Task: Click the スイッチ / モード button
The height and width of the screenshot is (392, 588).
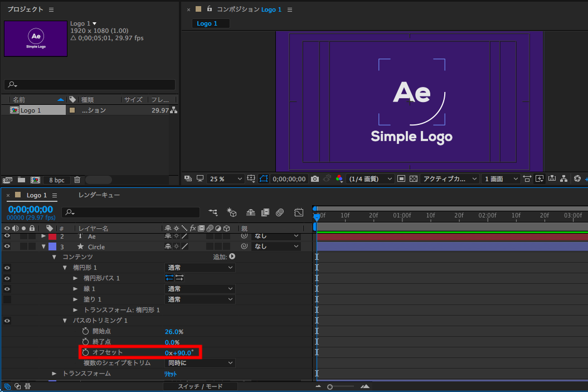Action: pos(200,386)
